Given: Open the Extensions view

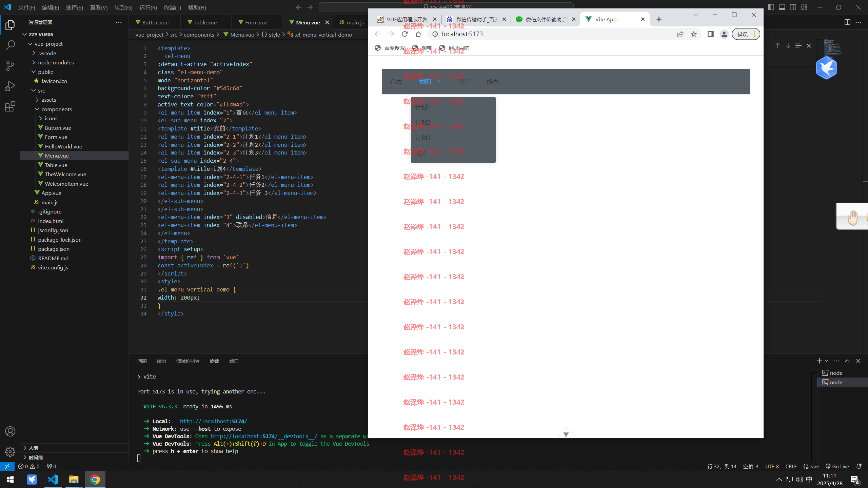Looking at the screenshot, I should pos(10,106).
